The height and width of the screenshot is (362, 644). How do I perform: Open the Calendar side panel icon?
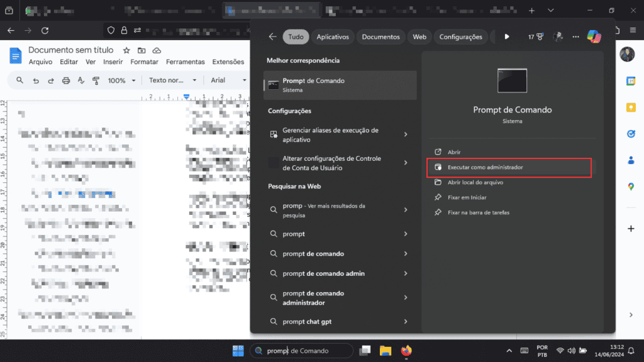pyautogui.click(x=631, y=81)
